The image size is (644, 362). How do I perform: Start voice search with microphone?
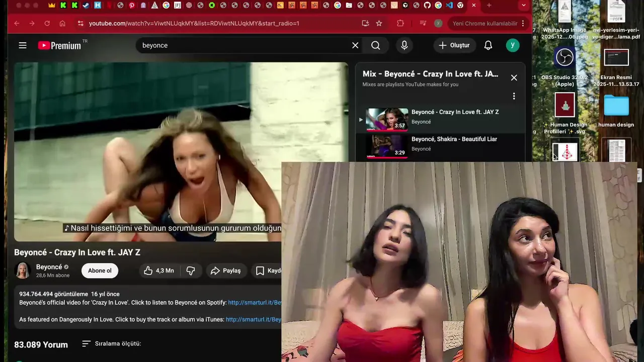pyautogui.click(x=405, y=45)
